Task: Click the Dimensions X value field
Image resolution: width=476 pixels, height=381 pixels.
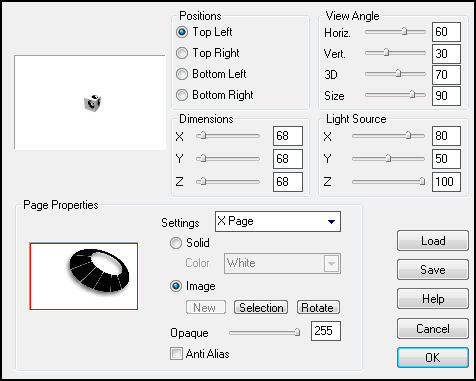Action: click(288, 136)
